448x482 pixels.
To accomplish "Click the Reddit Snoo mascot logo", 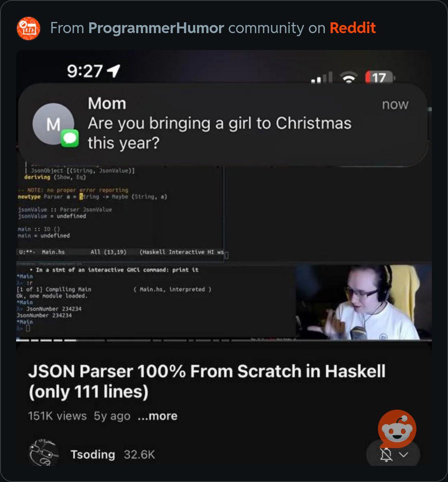I will [397, 428].
